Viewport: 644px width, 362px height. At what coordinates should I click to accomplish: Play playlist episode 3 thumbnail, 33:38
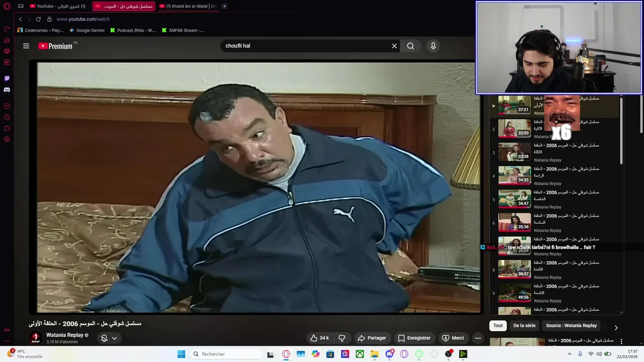click(514, 152)
